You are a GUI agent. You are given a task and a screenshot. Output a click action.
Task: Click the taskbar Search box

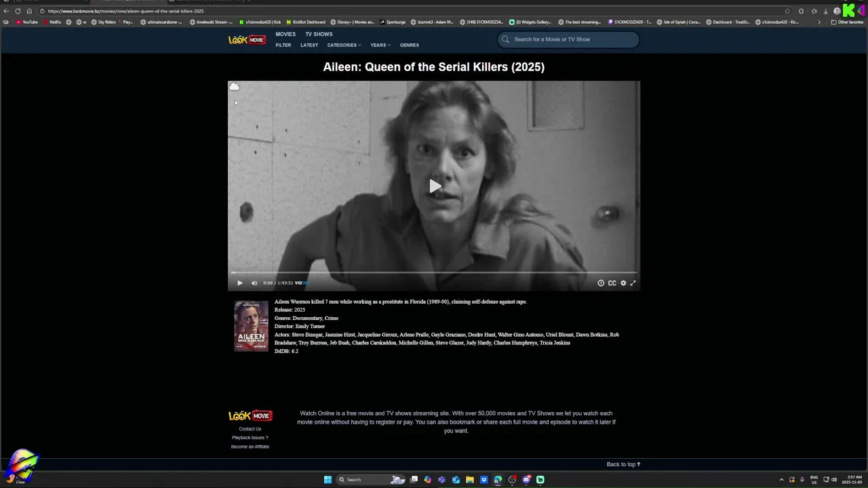tap(371, 480)
